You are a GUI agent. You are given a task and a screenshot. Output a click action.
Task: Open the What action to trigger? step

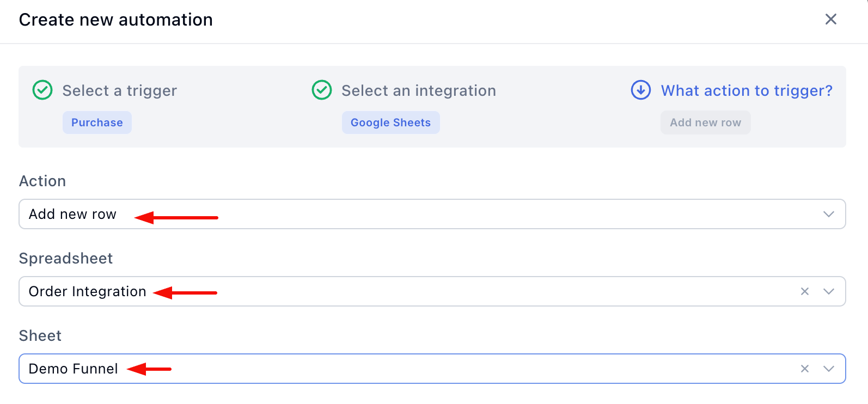click(747, 91)
